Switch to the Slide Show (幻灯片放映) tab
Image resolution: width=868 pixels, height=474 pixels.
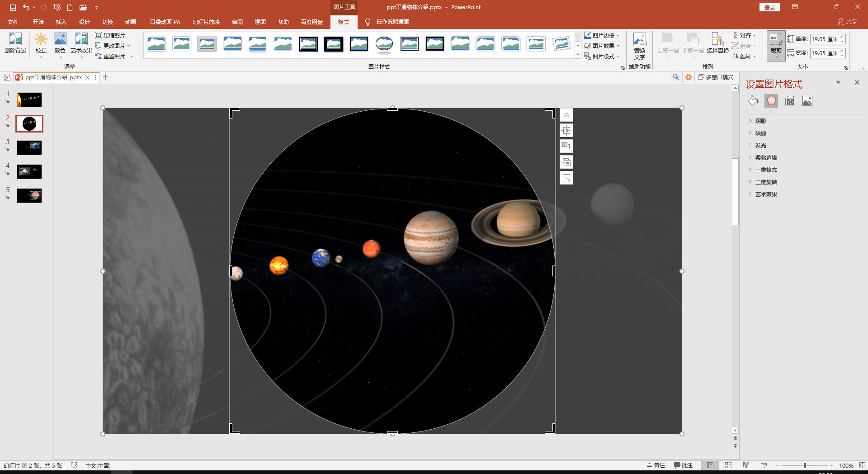206,22
